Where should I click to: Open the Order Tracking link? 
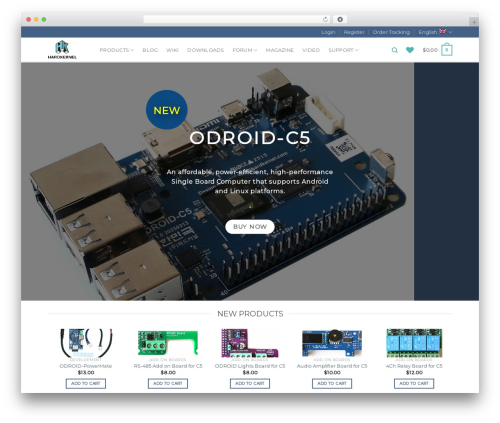point(391,32)
